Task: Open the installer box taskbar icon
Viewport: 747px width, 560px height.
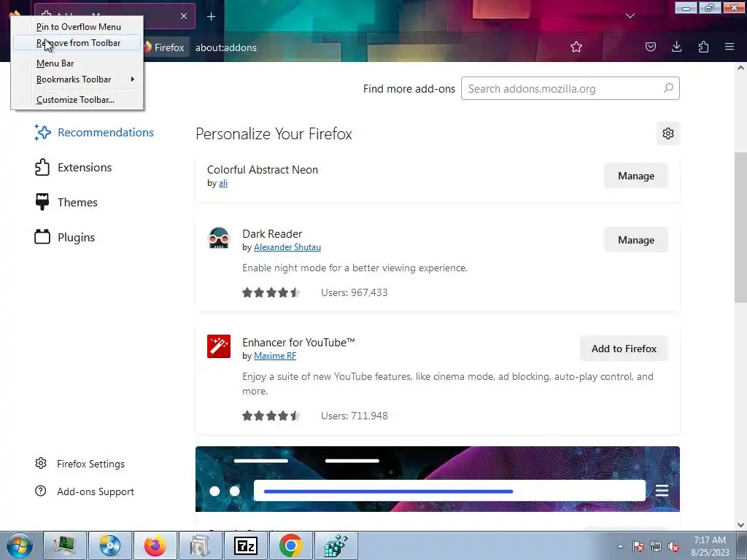Action: (200, 545)
